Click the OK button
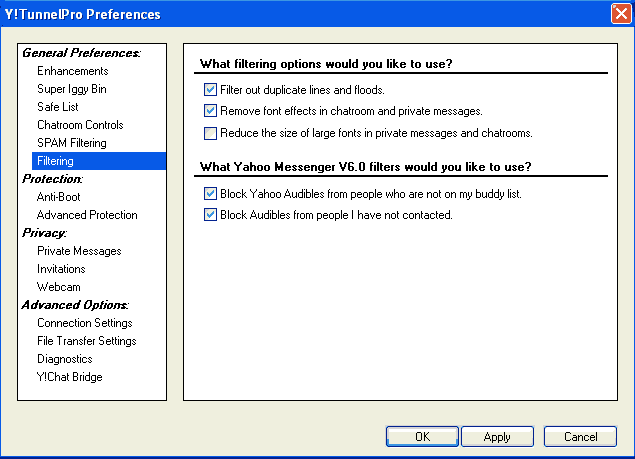This screenshot has width=635, height=459. tap(422, 436)
